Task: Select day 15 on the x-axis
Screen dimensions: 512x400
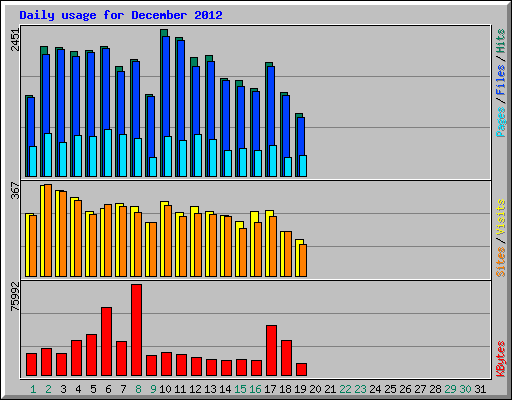Action: point(240,389)
